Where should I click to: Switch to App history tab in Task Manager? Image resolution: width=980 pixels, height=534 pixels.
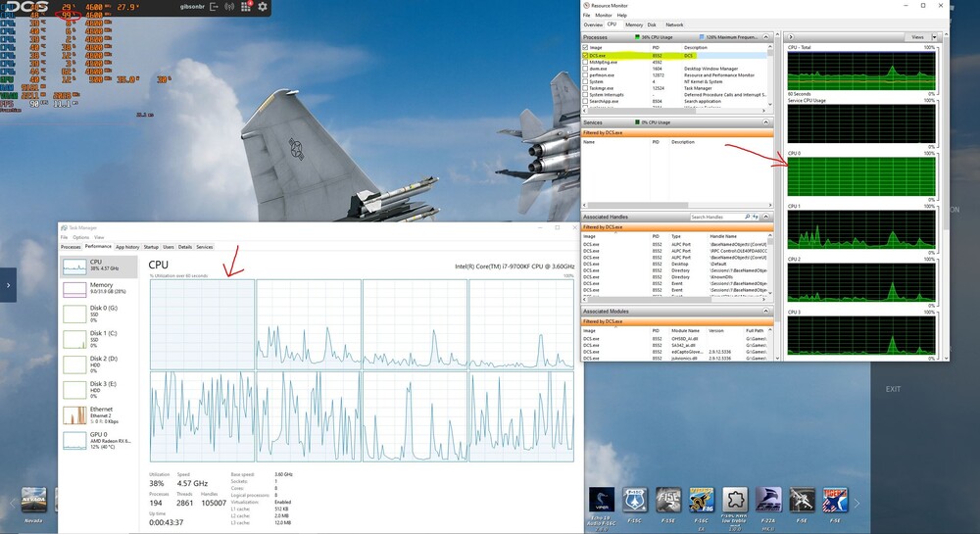[127, 247]
